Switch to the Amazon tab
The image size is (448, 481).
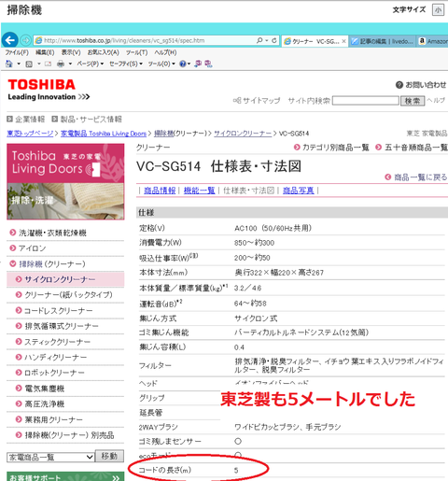point(433,41)
